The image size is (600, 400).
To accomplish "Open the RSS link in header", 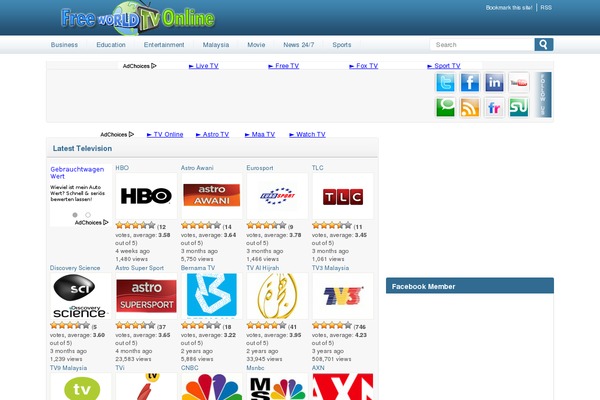I will pyautogui.click(x=546, y=8).
